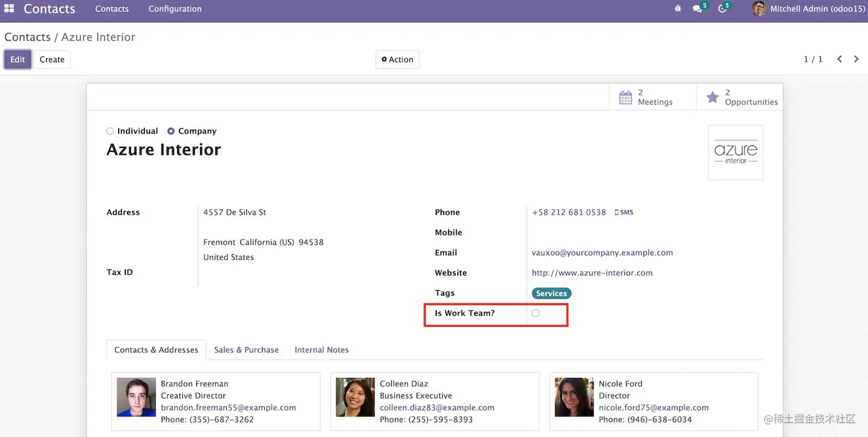Open the debug bug icon
Screen dimensions: 868x437
coord(679,9)
